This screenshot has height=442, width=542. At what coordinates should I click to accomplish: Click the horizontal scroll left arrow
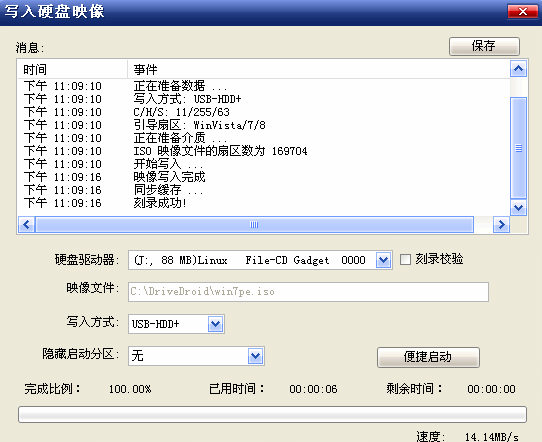[x=26, y=225]
